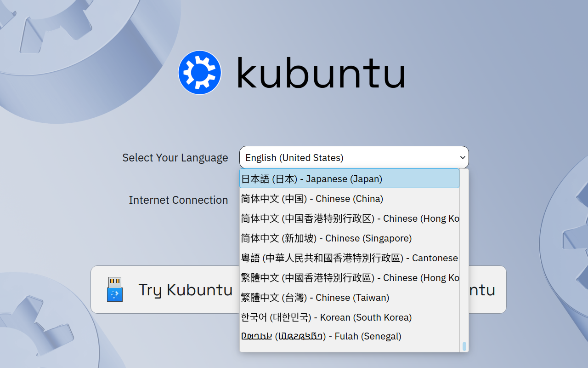Pick 繁體中文 Chinese (Hong Kong) traditional option
588x368 pixels.
pyautogui.click(x=349, y=278)
